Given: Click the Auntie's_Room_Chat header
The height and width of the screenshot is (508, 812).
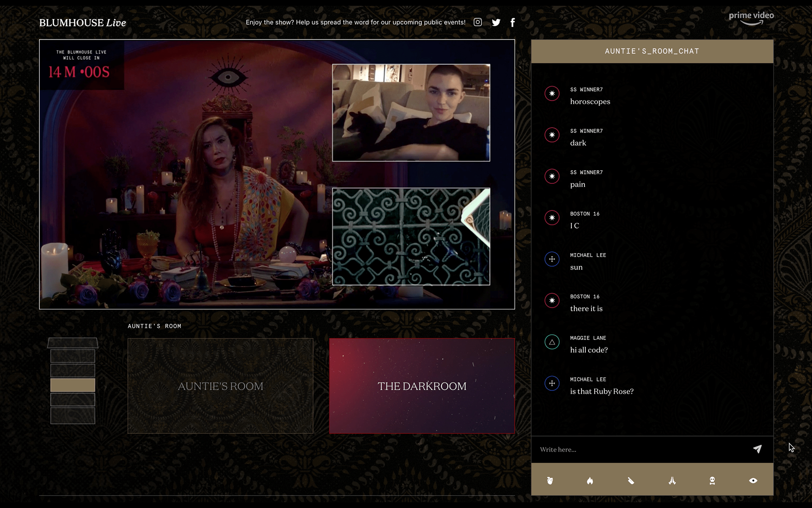Looking at the screenshot, I should pos(652,51).
